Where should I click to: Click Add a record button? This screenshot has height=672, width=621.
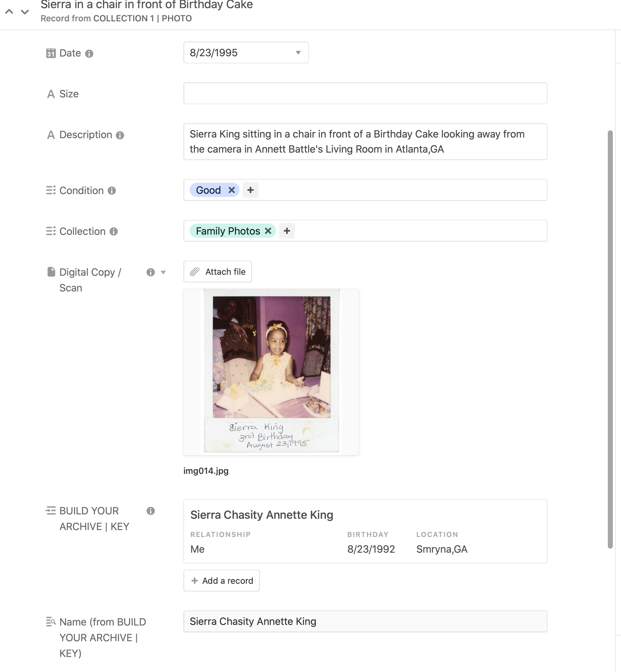221,581
